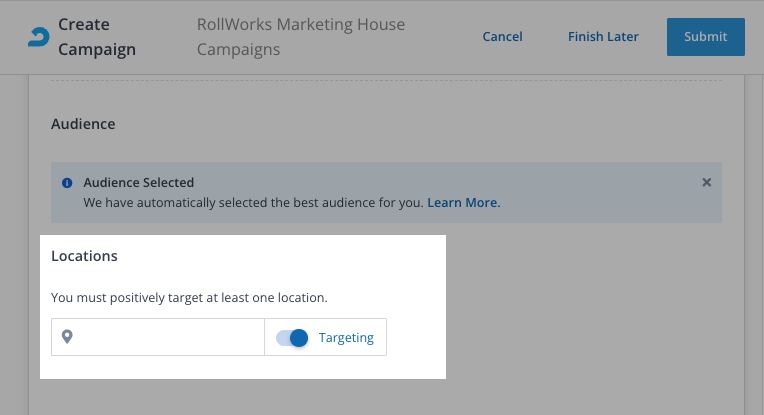The height and width of the screenshot is (415, 764).
Task: Select the Locations section heading
Action: tap(84, 256)
